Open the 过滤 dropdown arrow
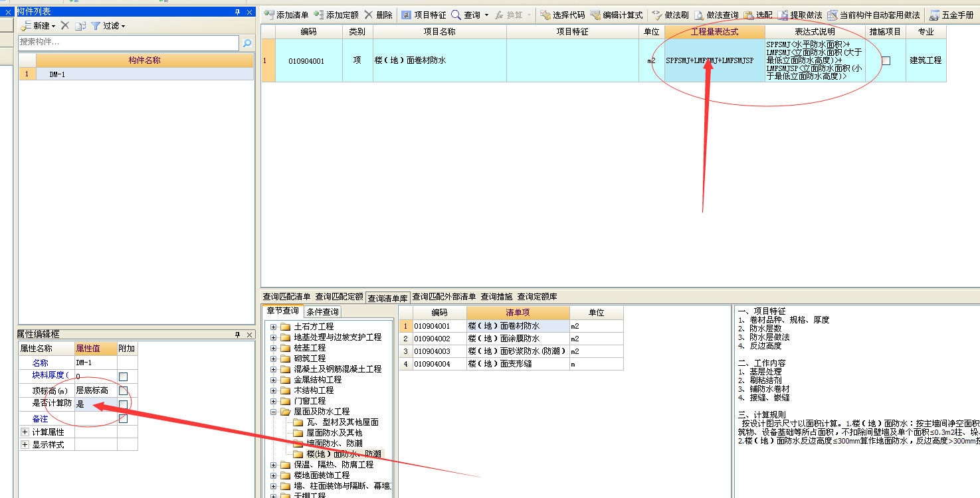The width and height of the screenshot is (980, 498). coord(123,26)
